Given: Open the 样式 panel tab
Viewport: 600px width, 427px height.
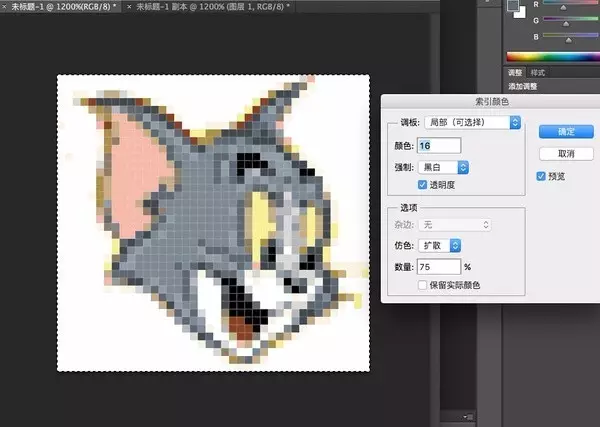Looking at the screenshot, I should click(x=538, y=73).
